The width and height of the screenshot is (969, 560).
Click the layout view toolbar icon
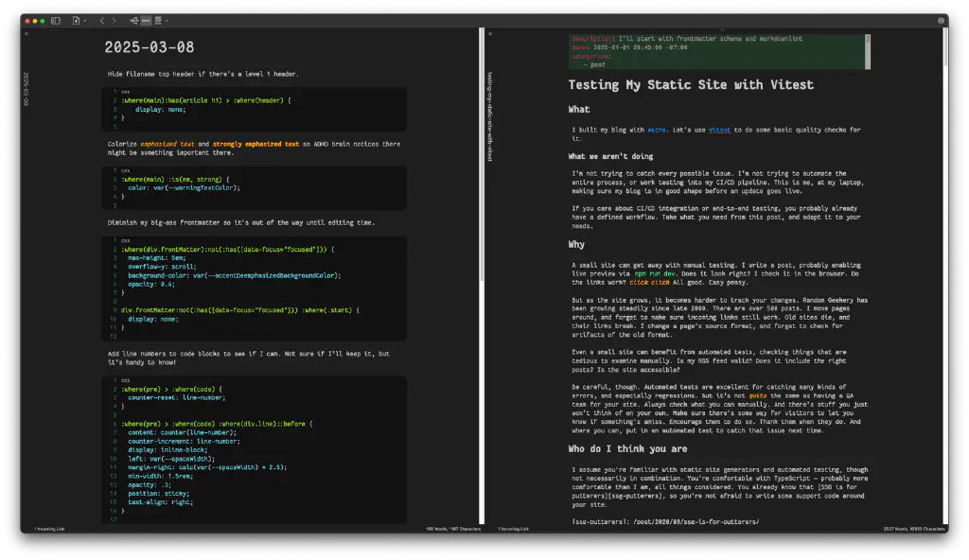(x=158, y=20)
